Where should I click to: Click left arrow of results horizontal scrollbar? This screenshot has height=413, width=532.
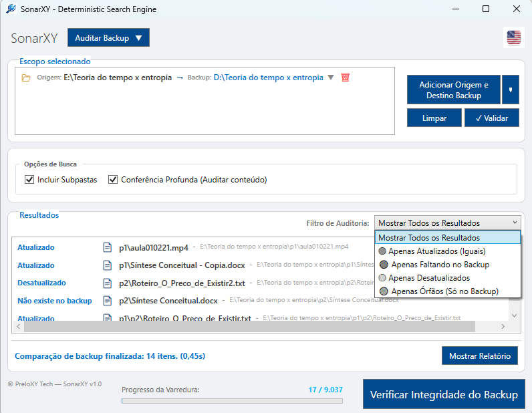(18, 327)
